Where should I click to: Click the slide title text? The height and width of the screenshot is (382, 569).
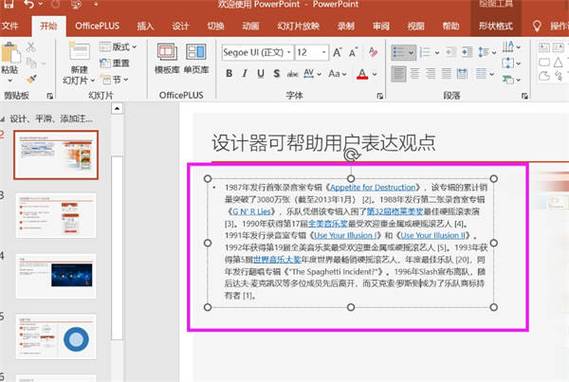click(323, 143)
